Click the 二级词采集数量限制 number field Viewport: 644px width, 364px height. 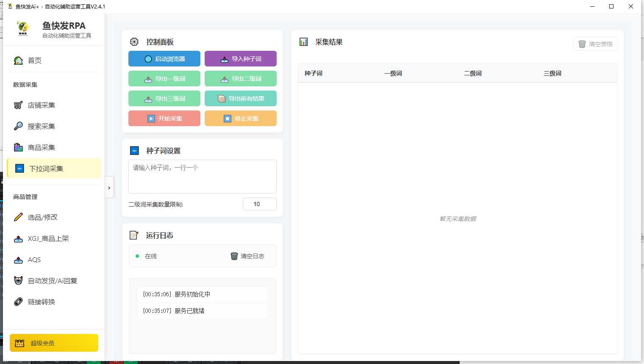point(259,204)
